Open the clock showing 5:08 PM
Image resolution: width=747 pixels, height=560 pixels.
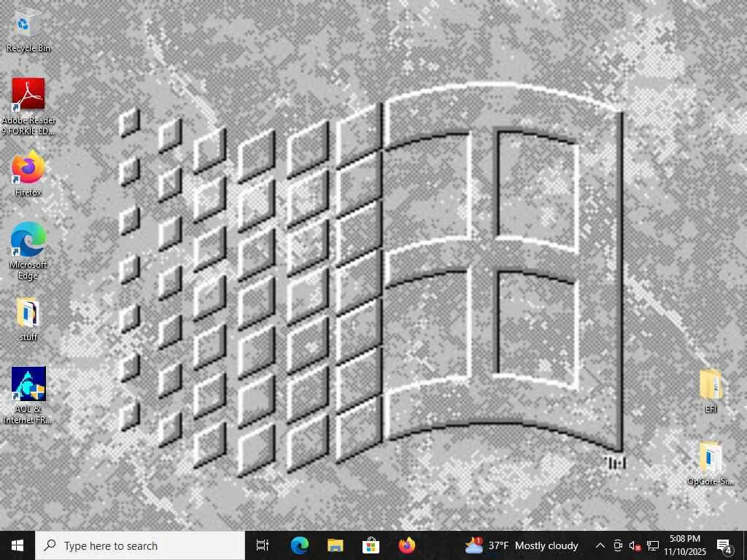click(684, 545)
